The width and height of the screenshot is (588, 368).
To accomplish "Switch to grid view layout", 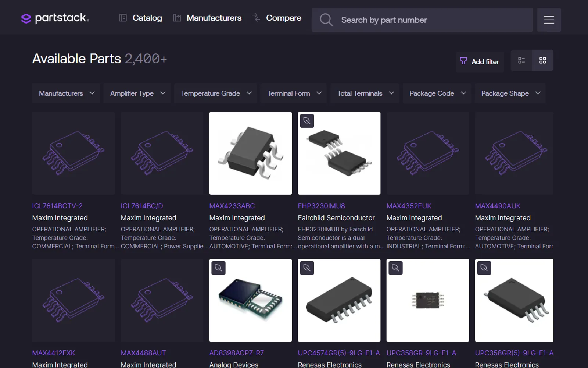I will click(x=543, y=60).
